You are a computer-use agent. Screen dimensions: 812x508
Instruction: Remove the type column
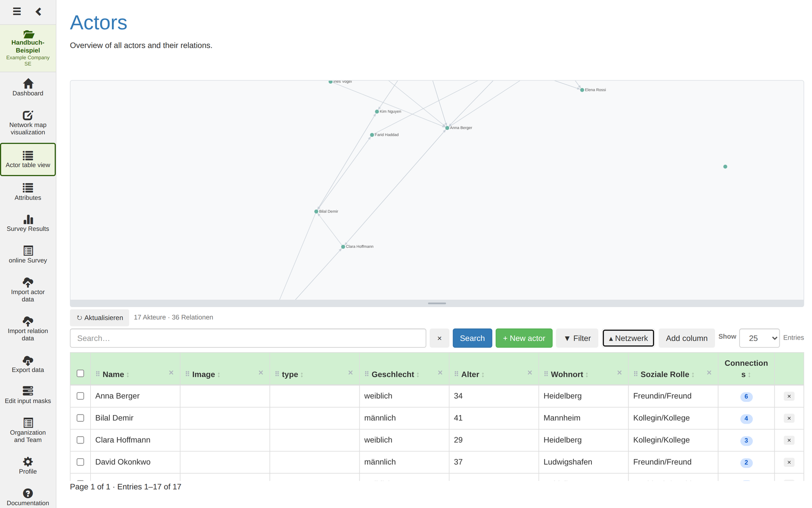[x=351, y=373]
